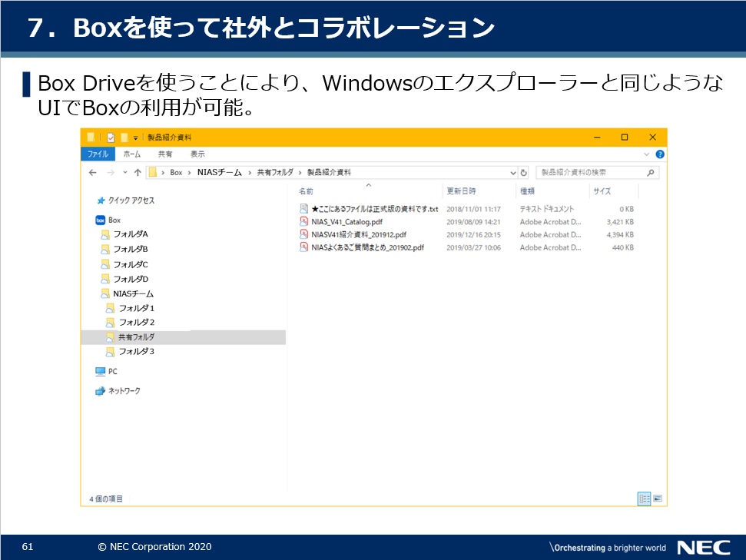
Task: Click the star icon beside クイック アクセス
Action: point(101,200)
